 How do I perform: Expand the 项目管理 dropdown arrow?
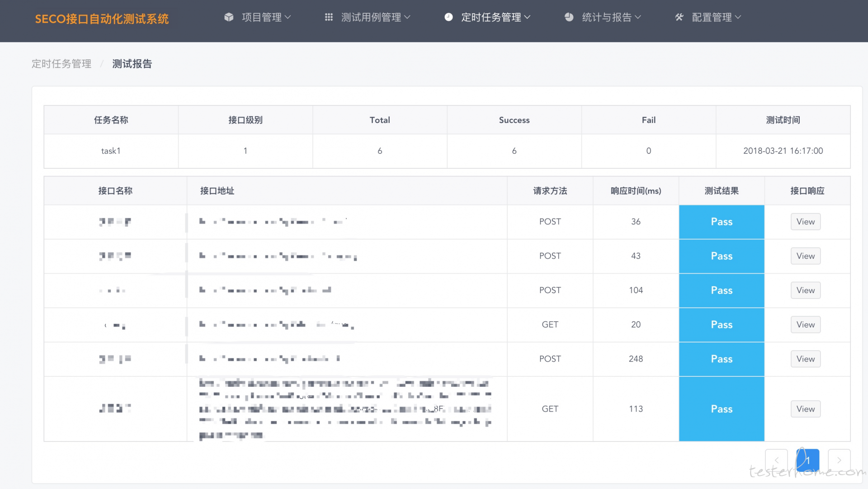(x=288, y=17)
